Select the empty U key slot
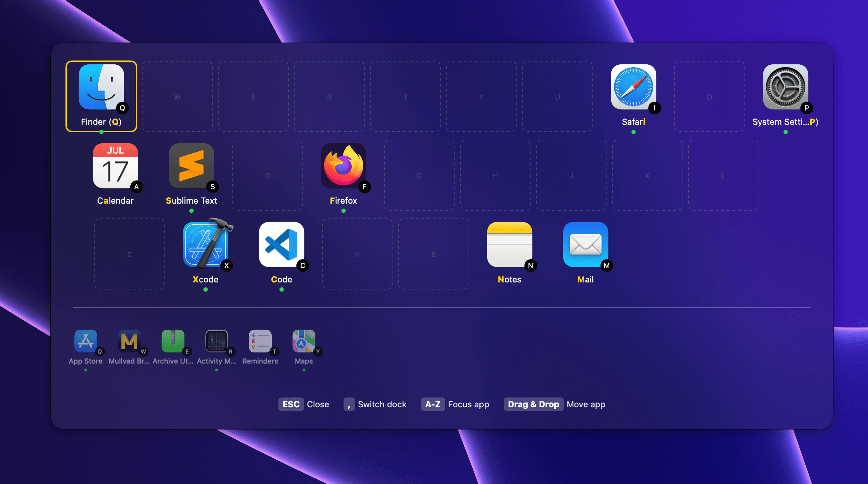Image resolution: width=868 pixels, height=484 pixels. (x=558, y=96)
